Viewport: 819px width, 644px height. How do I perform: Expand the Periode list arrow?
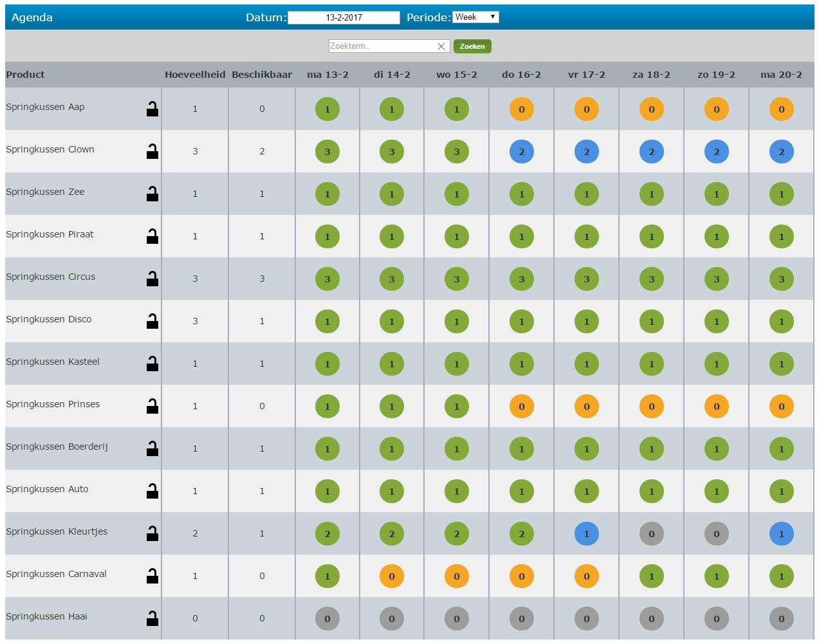[x=492, y=17]
